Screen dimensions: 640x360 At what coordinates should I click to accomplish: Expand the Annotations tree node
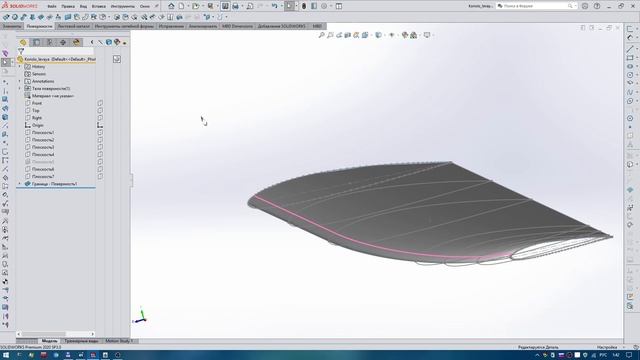pyautogui.click(x=20, y=81)
